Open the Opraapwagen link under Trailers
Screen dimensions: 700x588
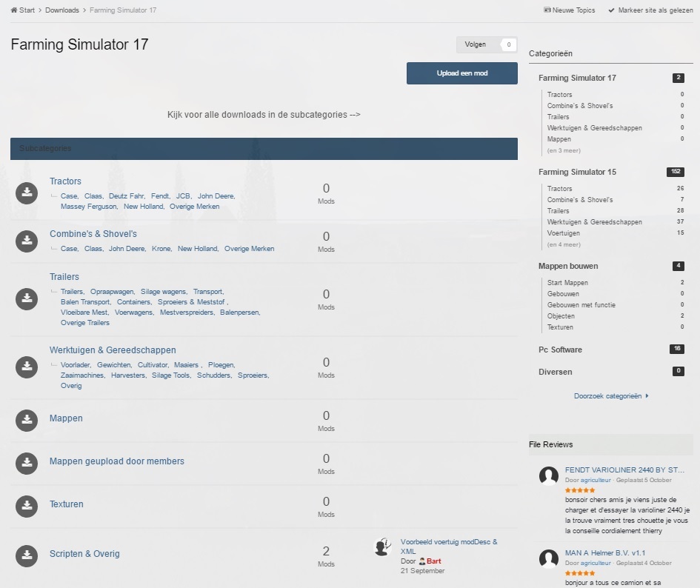click(112, 292)
